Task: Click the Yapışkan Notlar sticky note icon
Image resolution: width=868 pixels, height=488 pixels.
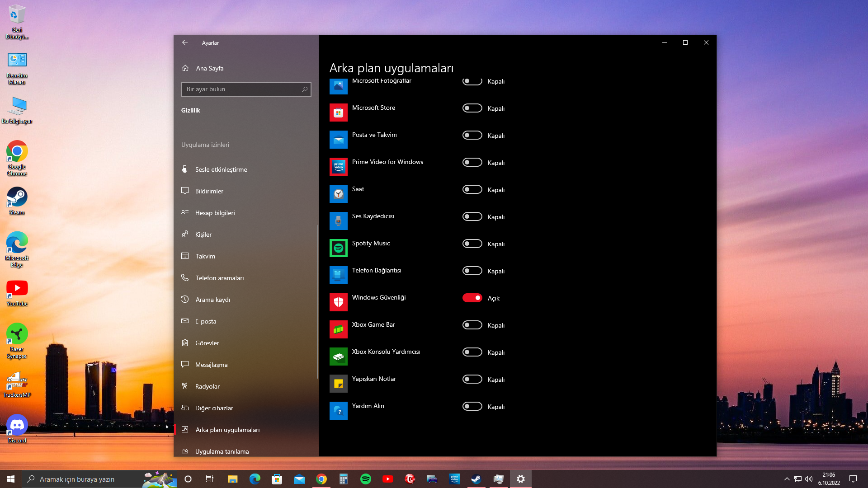Action: [338, 384]
